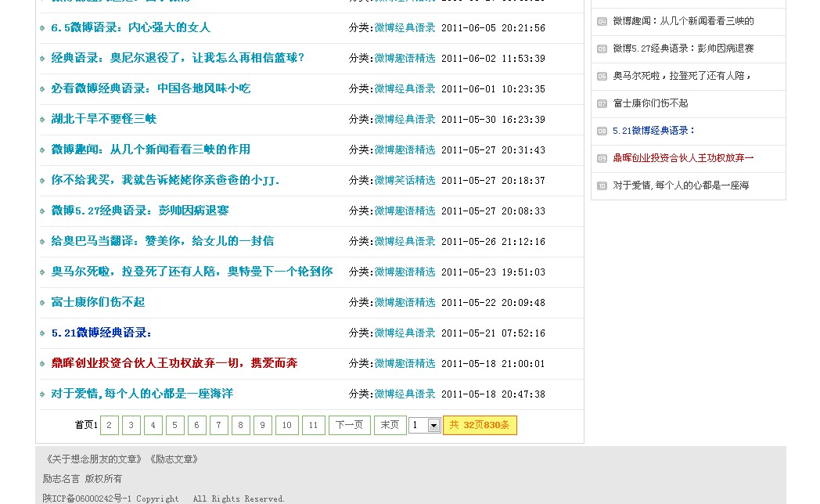The width and height of the screenshot is (820, 504).
Task: Click category 微博经典语录 dated 2011-05-18 20:47:38
Action: 405,394
